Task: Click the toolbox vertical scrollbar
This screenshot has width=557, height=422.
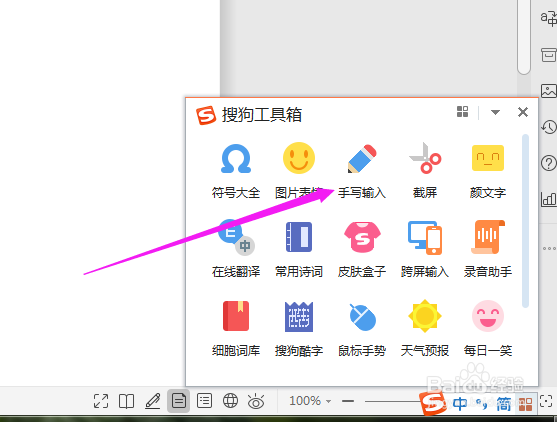Action: click(x=525, y=221)
